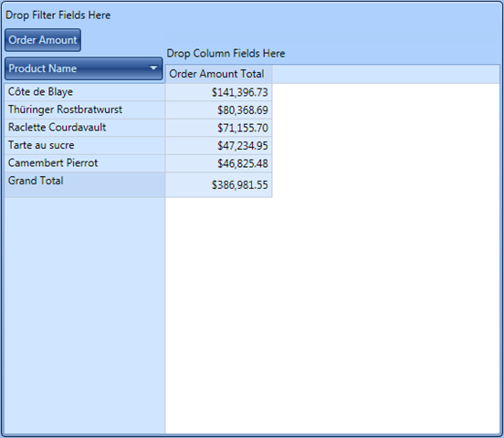This screenshot has width=504, height=438.
Task: Click the Drop Filter Fields Here area
Action: 58,16
